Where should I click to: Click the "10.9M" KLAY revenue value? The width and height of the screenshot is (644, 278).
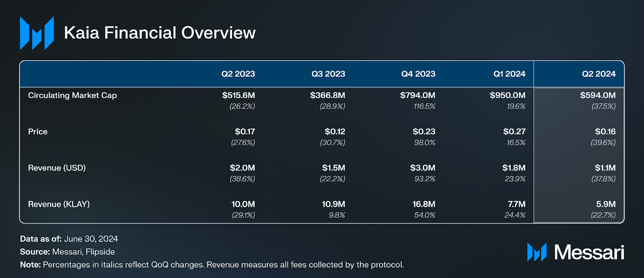[333, 204]
